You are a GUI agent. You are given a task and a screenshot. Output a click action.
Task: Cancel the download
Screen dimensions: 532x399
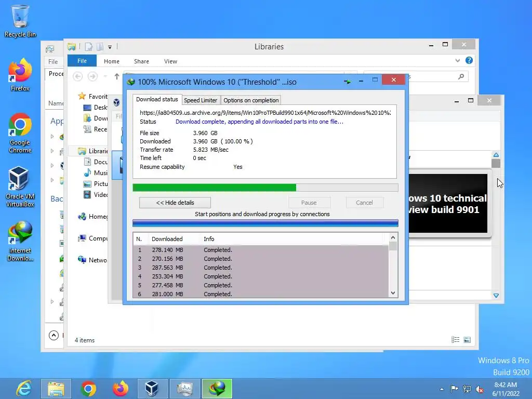[364, 203]
